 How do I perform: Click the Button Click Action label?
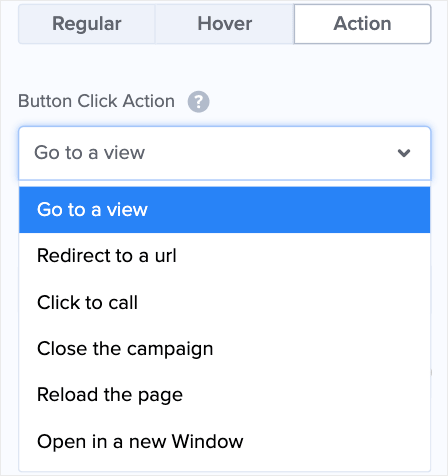96,101
